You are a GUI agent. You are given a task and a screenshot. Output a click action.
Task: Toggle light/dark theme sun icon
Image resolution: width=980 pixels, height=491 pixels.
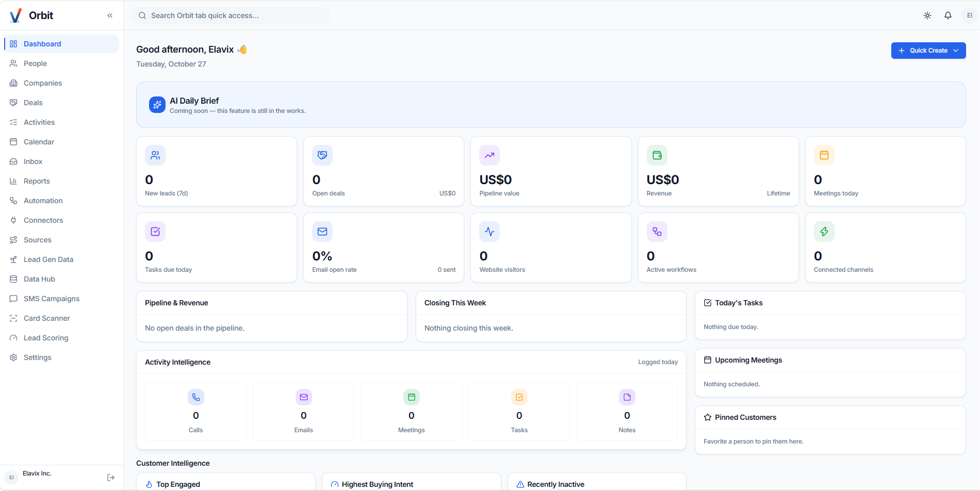tap(927, 15)
